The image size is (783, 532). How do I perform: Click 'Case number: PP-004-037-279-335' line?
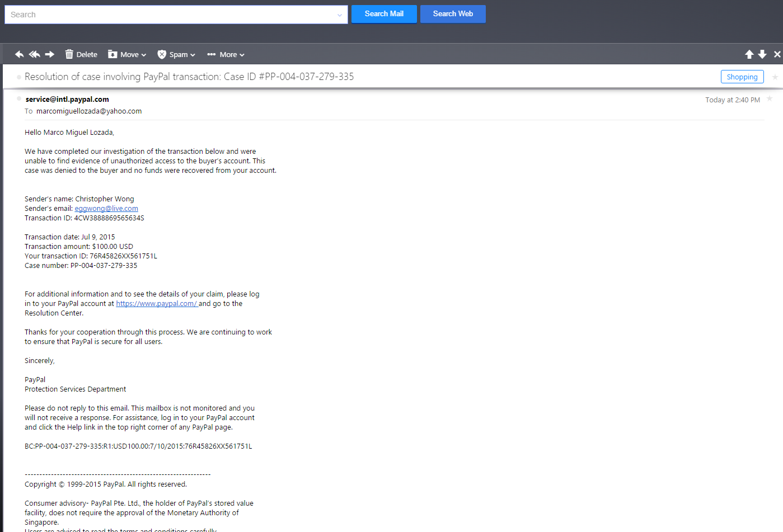point(81,266)
